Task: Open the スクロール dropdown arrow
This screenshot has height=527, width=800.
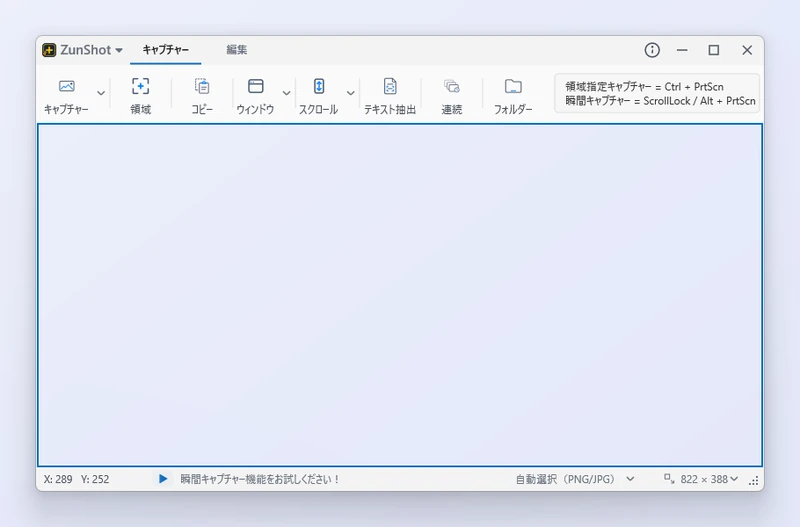Action: pyautogui.click(x=351, y=93)
